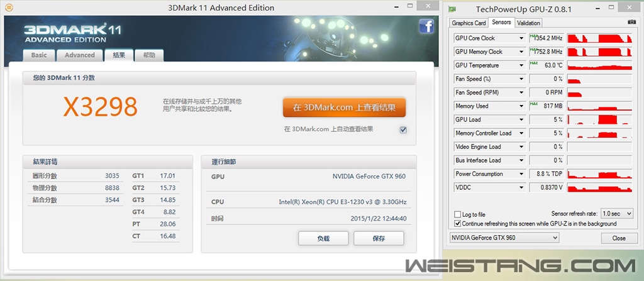Screen dimensions: 644x281
Task: Click the 817 MB memory used value
Action: click(x=547, y=106)
